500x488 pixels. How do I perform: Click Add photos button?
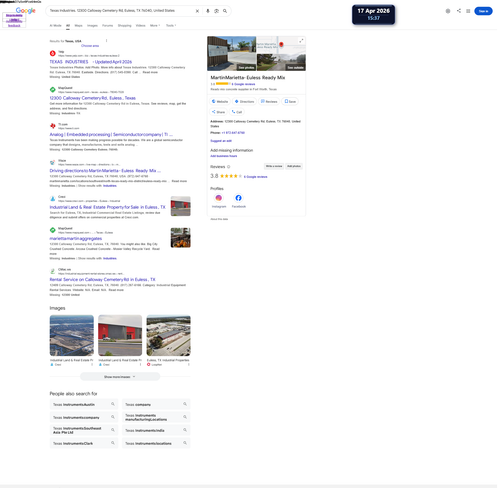[x=294, y=166]
